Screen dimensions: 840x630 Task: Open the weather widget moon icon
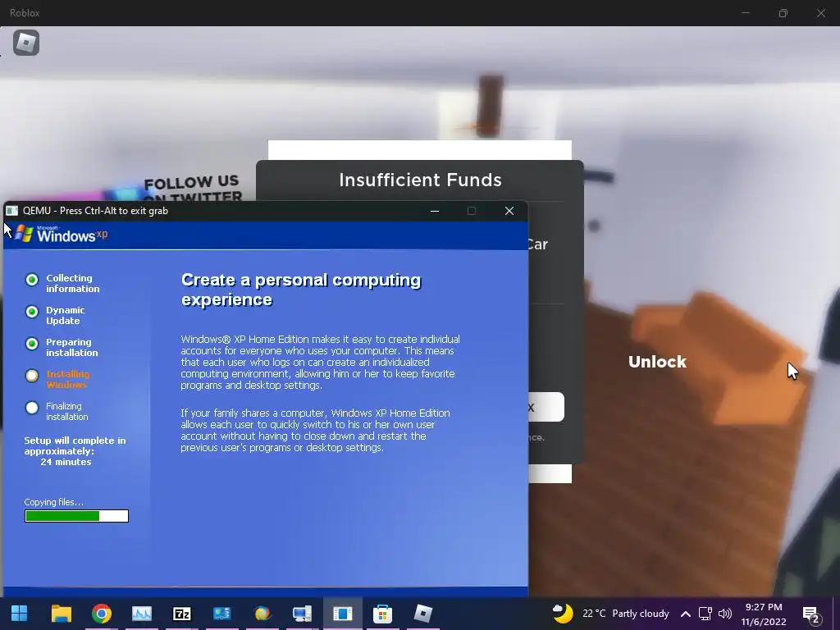(x=563, y=614)
